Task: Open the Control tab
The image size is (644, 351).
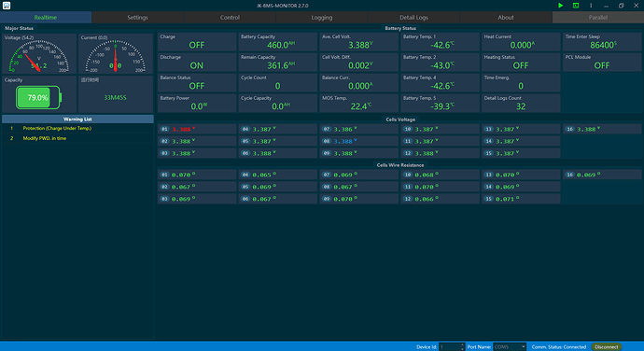Action: [x=230, y=17]
